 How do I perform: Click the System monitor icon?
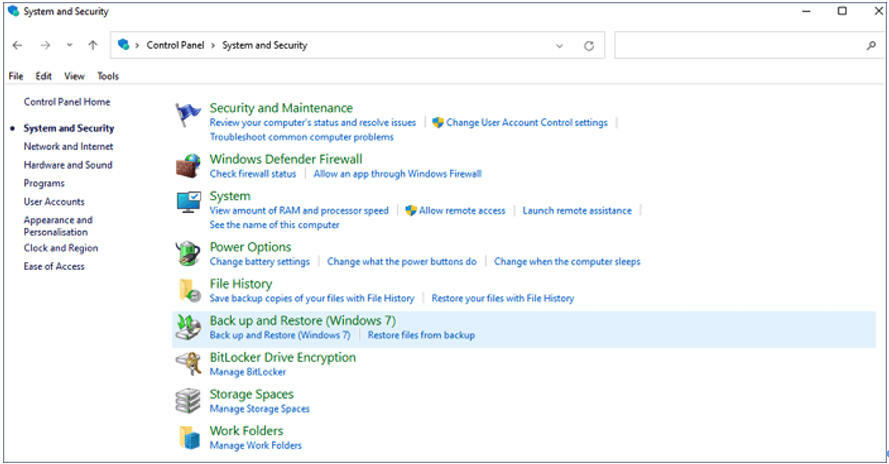coord(188,202)
